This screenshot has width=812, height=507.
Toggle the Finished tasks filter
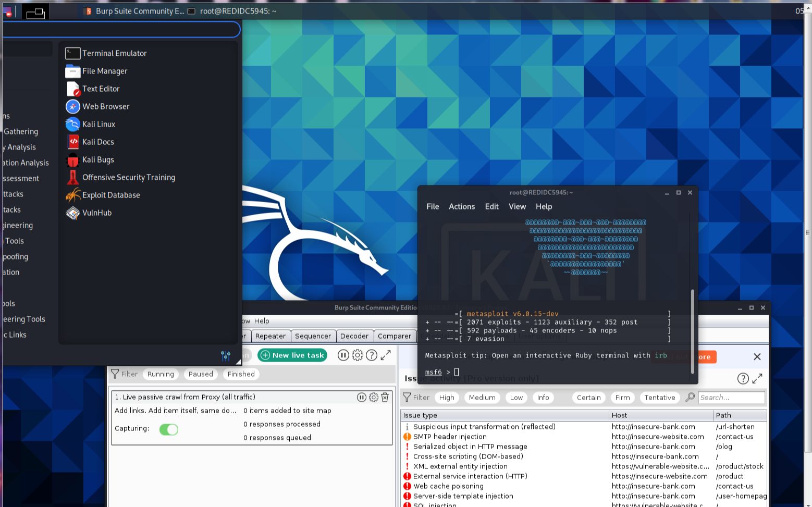pos(241,374)
